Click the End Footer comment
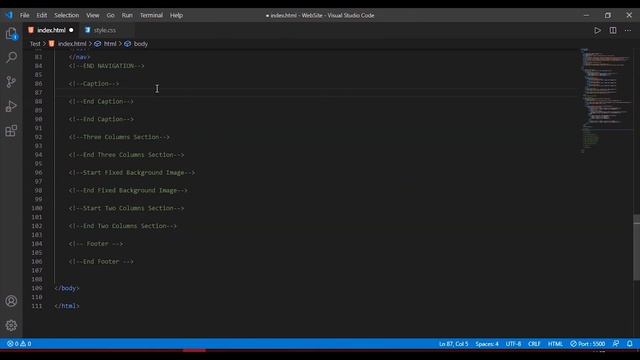 click(101, 262)
